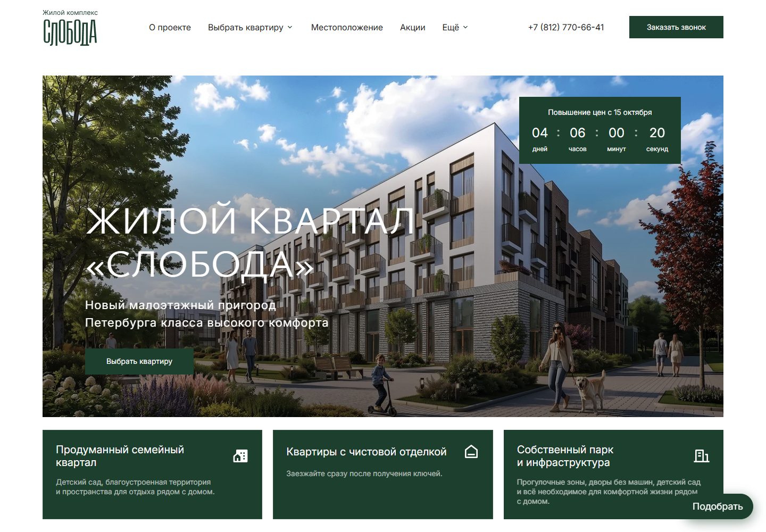The height and width of the screenshot is (532, 766).
Task: Click the text 'Заезжайте сразу после получения ключей.'
Action: pyautogui.click(x=364, y=473)
